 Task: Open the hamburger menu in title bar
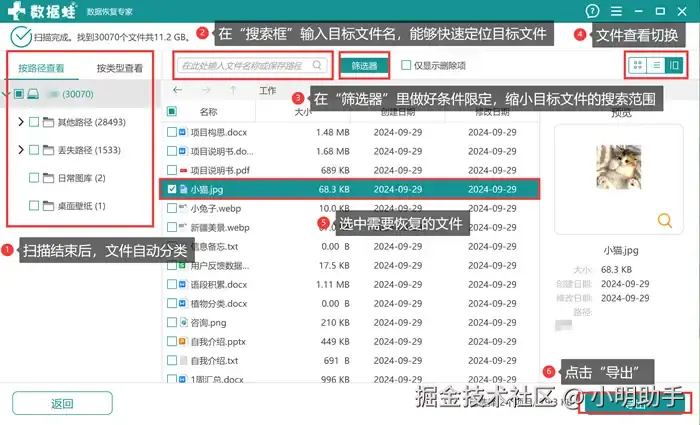(x=616, y=11)
